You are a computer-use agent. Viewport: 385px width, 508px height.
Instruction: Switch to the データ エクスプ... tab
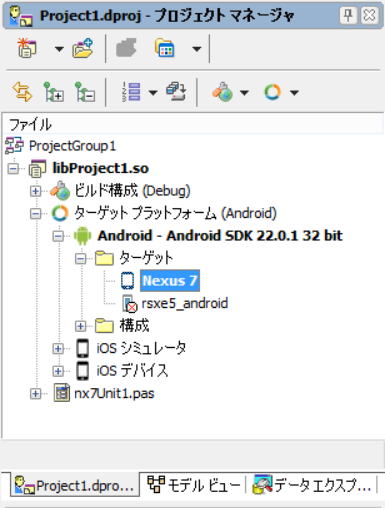(312, 485)
